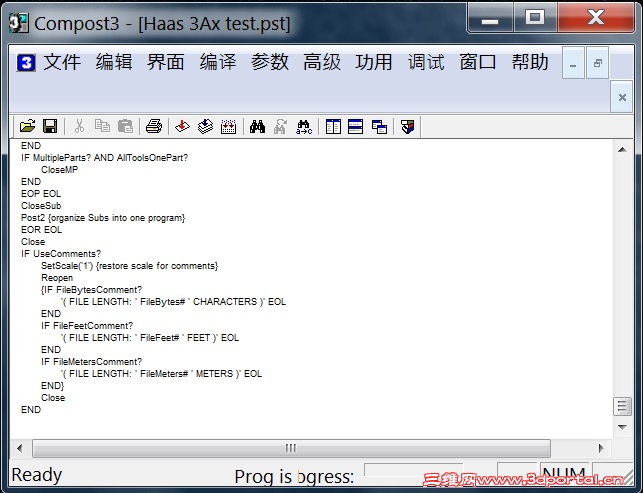
Task: Click the line containing 'METERS )' EOL'
Action: click(161, 374)
